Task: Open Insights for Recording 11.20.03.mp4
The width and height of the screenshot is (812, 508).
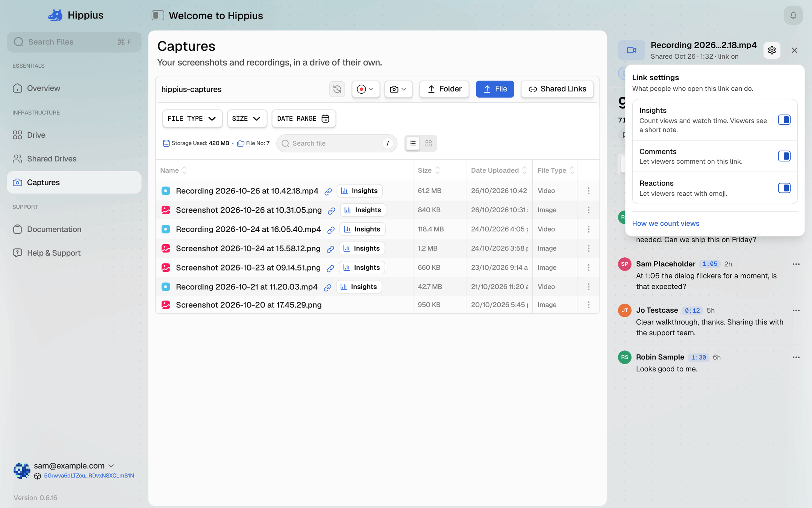Action: coord(359,287)
